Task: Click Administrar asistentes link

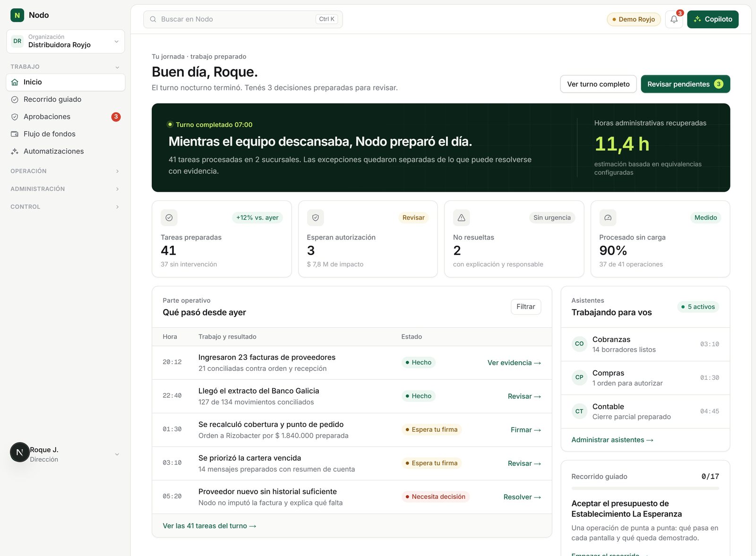Action: 612,440
